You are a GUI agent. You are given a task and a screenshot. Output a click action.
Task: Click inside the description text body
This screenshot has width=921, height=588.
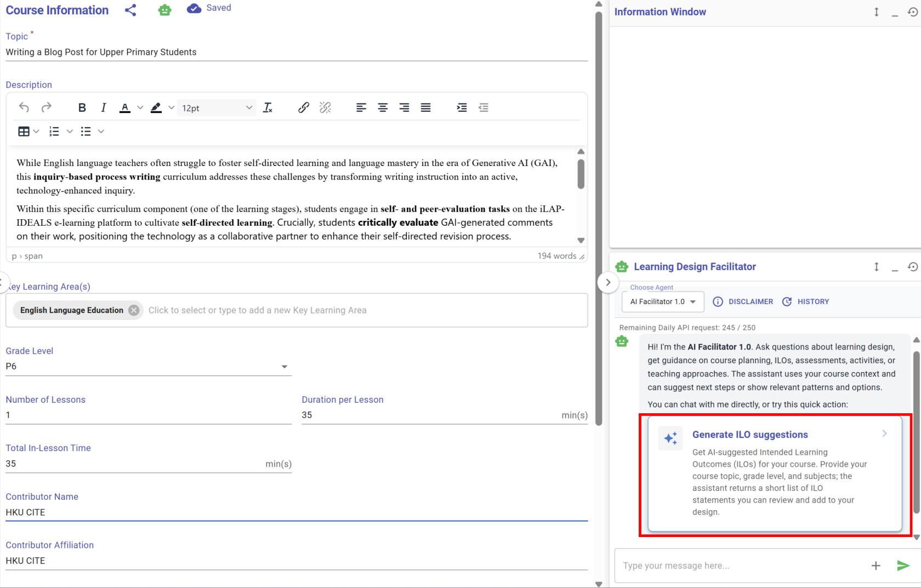(291, 199)
